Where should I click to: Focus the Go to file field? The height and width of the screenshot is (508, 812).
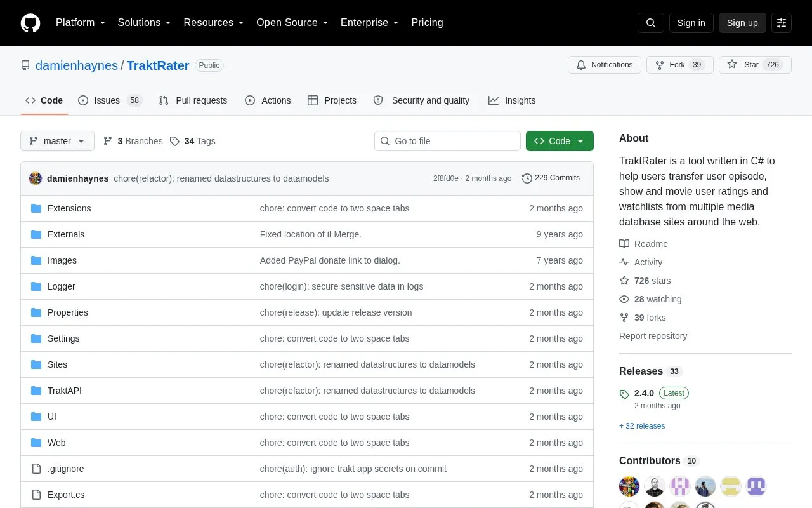click(x=447, y=141)
